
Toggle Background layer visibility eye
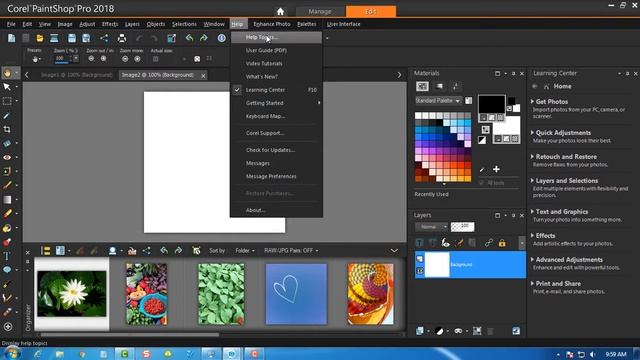pos(420,259)
